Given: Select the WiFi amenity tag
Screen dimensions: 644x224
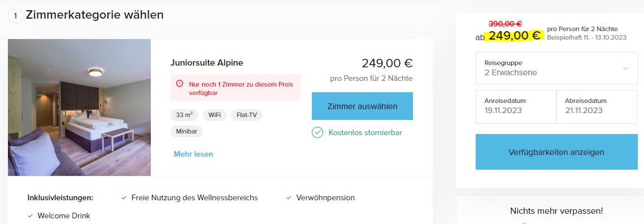Looking at the screenshot, I should 215,115.
